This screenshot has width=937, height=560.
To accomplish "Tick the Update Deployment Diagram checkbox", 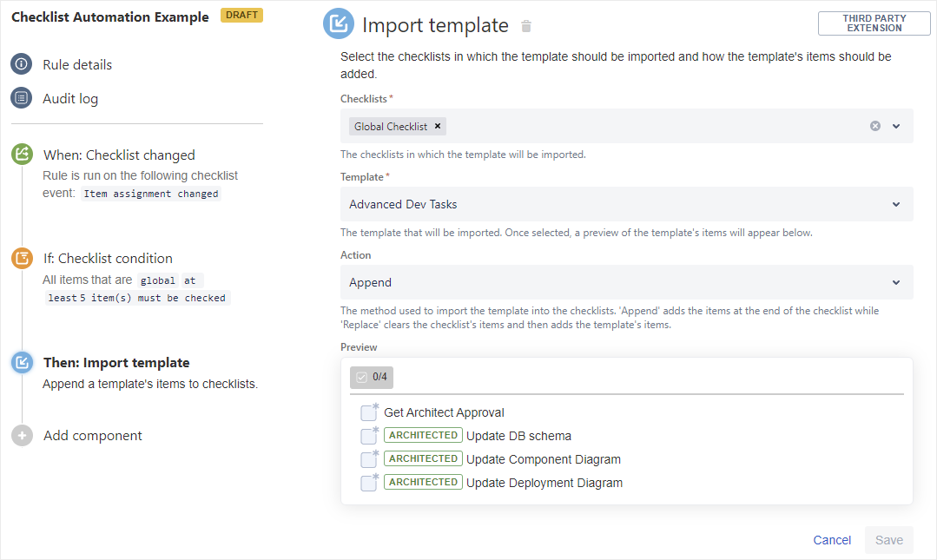I will point(369,483).
